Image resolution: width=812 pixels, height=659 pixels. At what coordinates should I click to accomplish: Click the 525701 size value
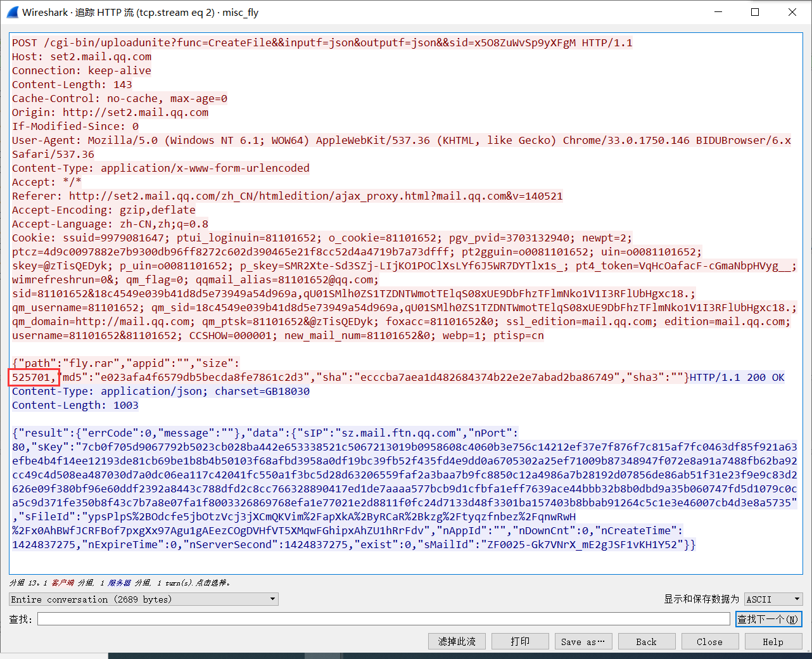tap(30, 377)
